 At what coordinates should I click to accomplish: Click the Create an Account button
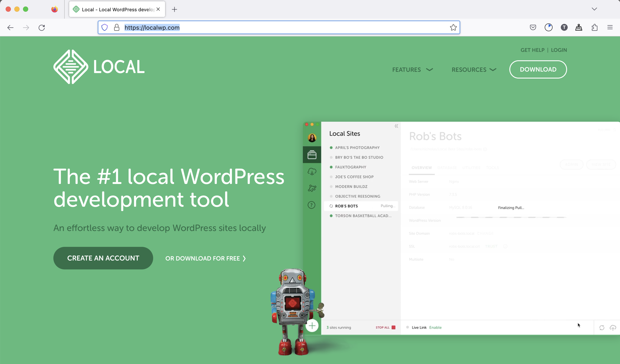103,258
